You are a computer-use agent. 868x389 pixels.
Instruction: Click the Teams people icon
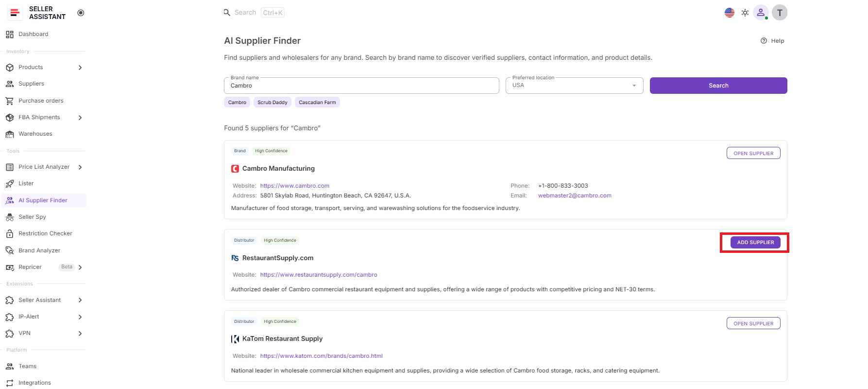(10, 367)
